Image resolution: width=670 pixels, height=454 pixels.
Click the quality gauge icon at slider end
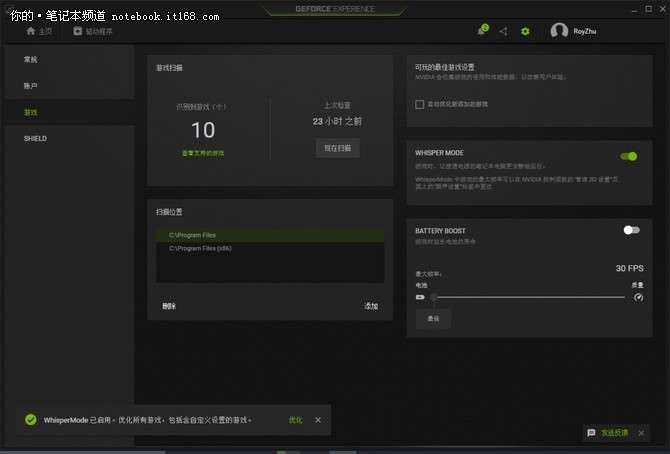tap(638, 297)
